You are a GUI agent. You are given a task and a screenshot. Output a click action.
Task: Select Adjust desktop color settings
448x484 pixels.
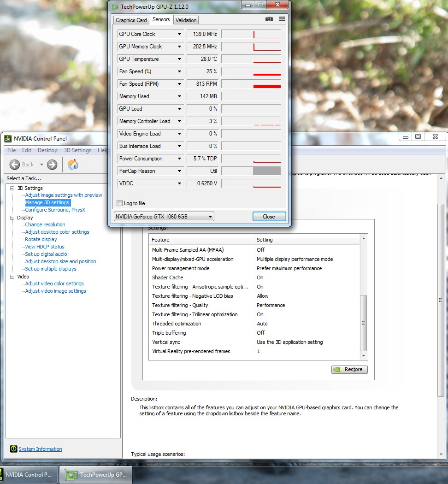pos(57,232)
